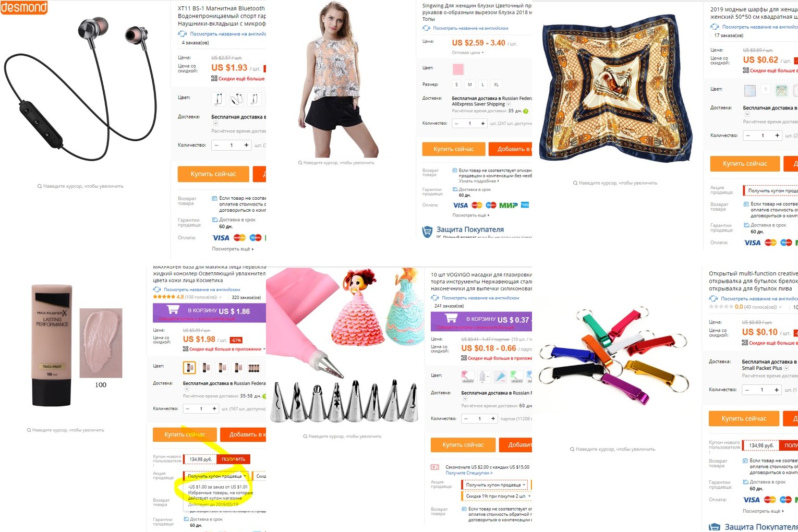
Task: Click the cart icon on the US $0.37 banner
Action: click(x=451, y=318)
